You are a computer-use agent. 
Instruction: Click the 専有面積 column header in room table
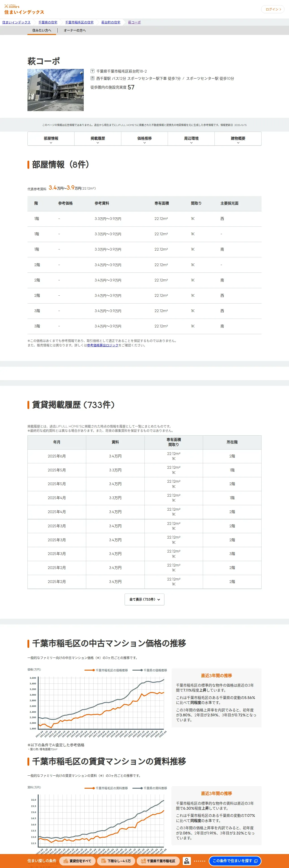[x=161, y=203]
